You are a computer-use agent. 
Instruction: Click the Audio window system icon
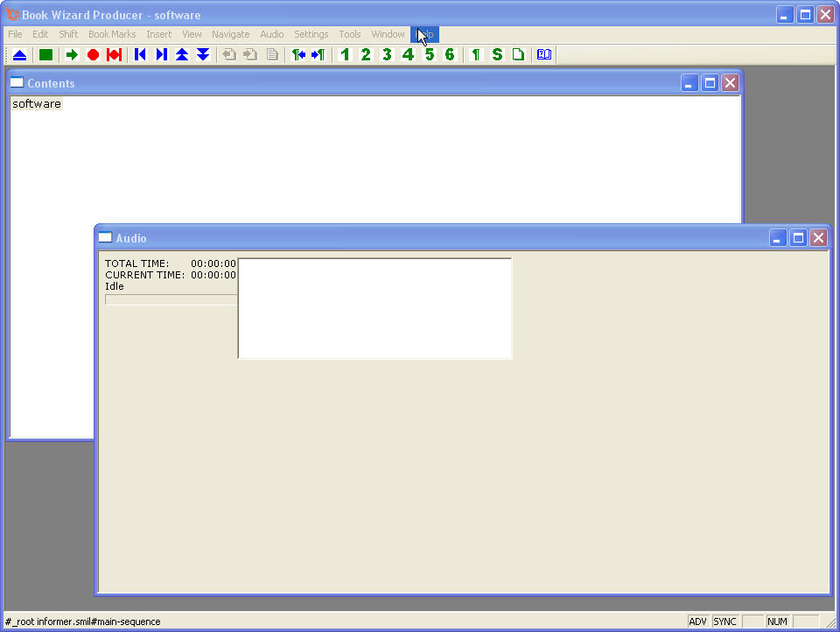106,237
